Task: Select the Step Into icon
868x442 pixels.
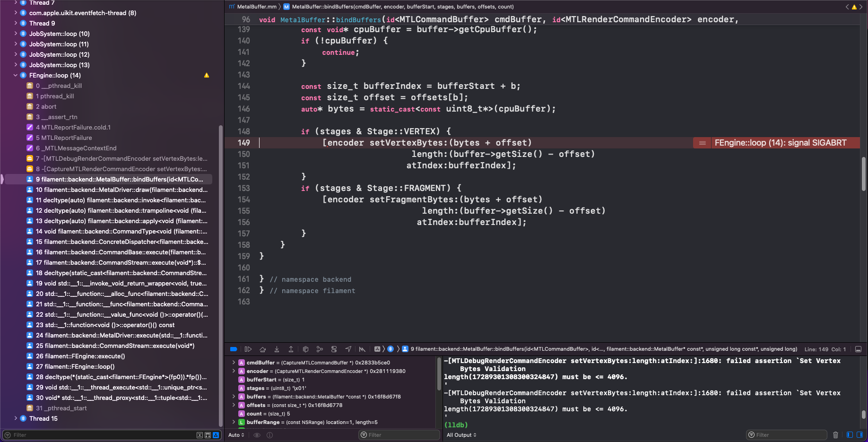Action: coord(277,349)
